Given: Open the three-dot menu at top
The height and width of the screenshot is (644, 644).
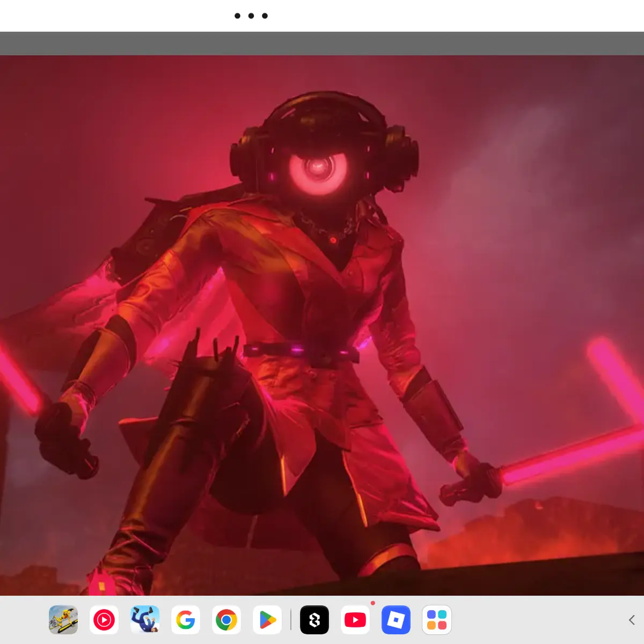Looking at the screenshot, I should (x=251, y=16).
